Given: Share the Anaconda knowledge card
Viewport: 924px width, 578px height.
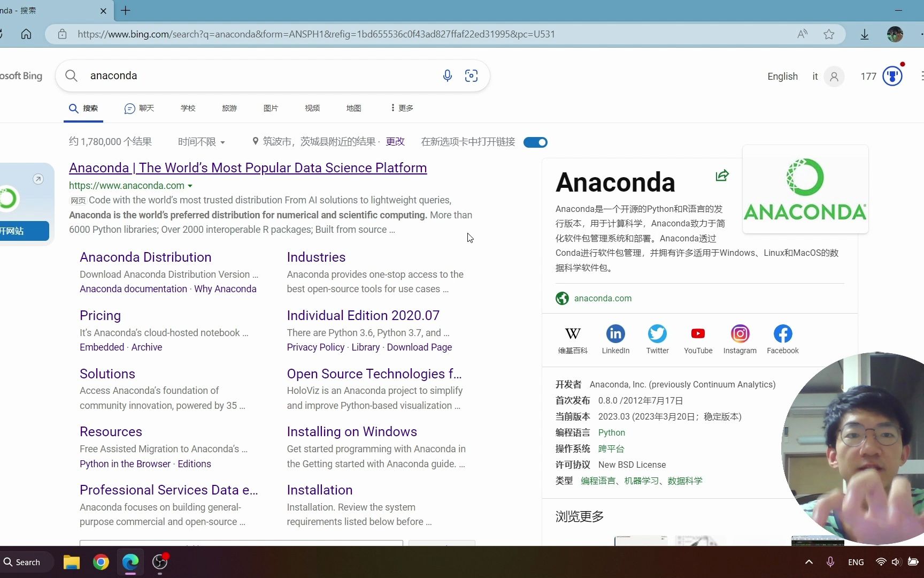Looking at the screenshot, I should [722, 176].
